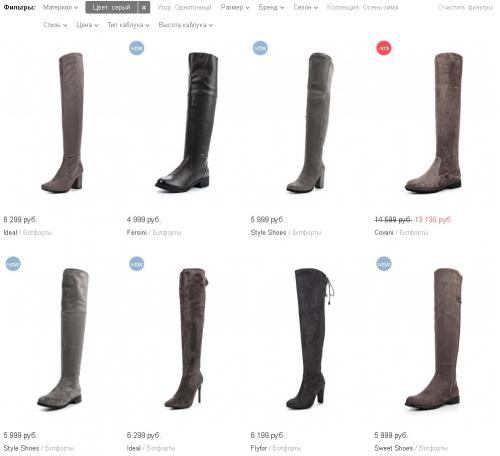Click the Sweet Shoes brand link
Image resolution: width=500 pixels, height=456 pixels.
[394, 448]
